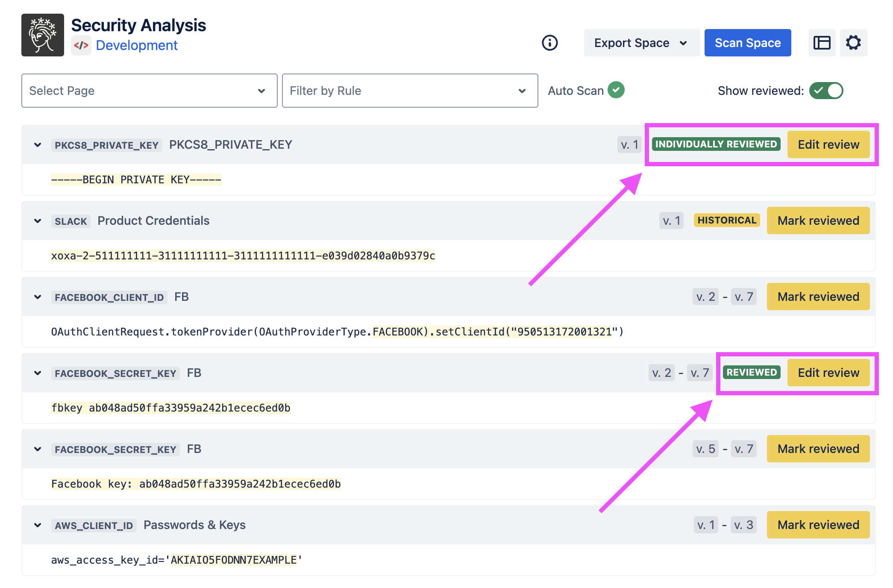
Task: Click the INDIVIDUALLY REVIEWED badge
Action: click(716, 144)
